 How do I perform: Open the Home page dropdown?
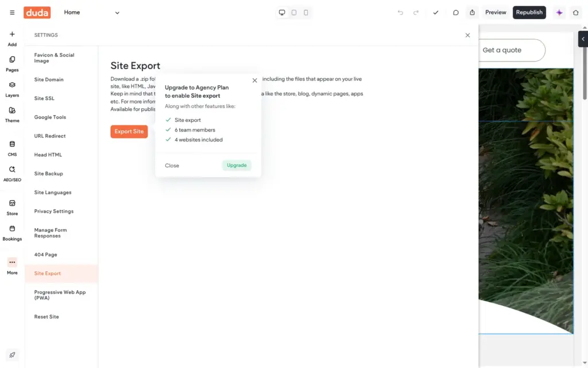click(91, 13)
